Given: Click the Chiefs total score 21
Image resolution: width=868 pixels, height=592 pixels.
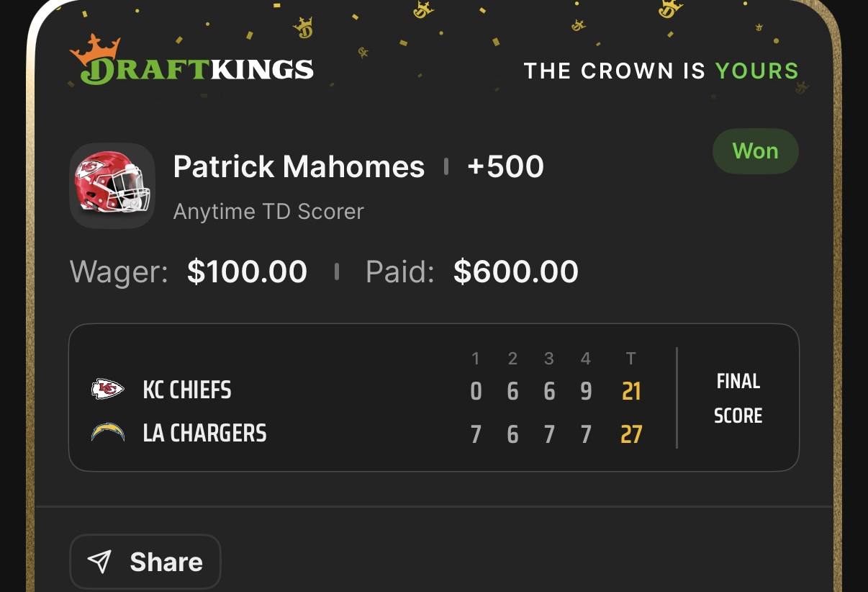Looking at the screenshot, I should [631, 391].
